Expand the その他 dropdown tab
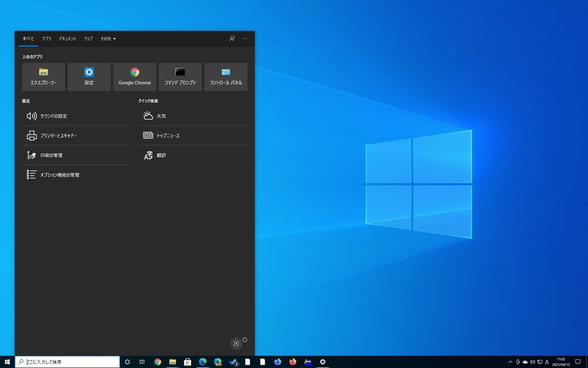Viewport: 588px width, 368px height. (108, 39)
